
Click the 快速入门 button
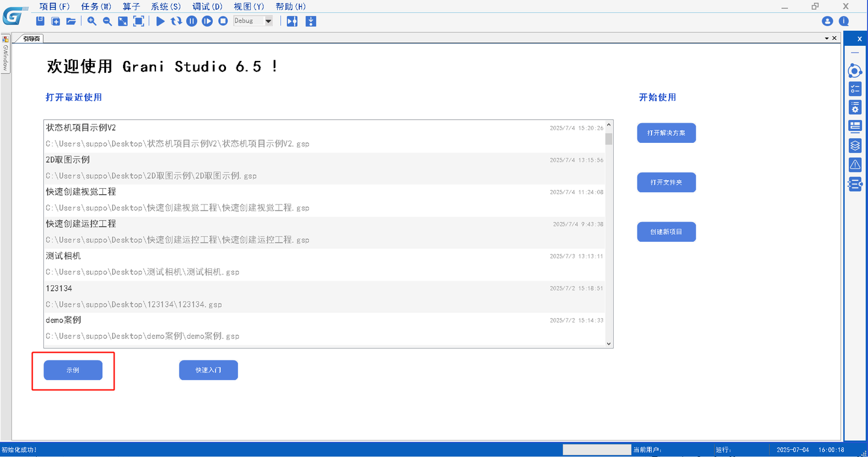coord(209,370)
